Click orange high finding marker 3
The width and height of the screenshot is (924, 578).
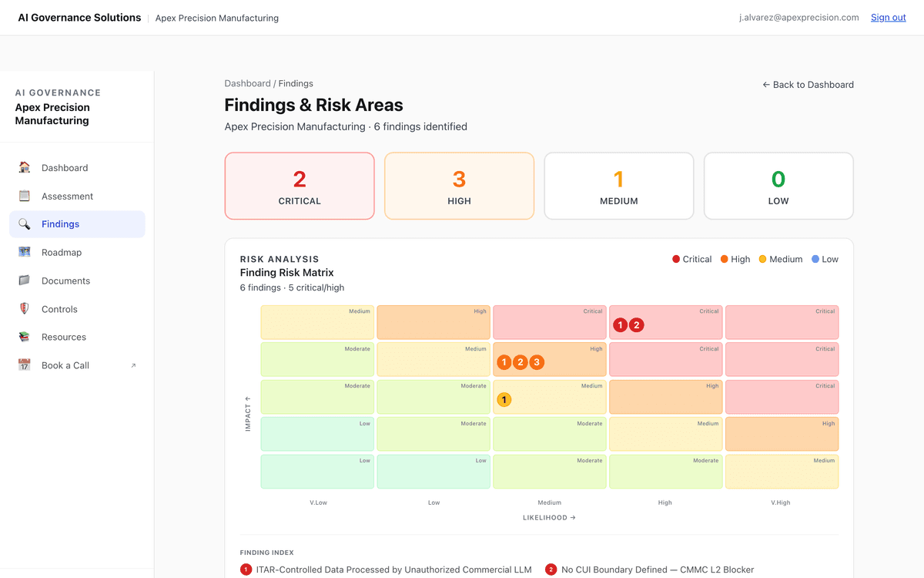click(537, 362)
